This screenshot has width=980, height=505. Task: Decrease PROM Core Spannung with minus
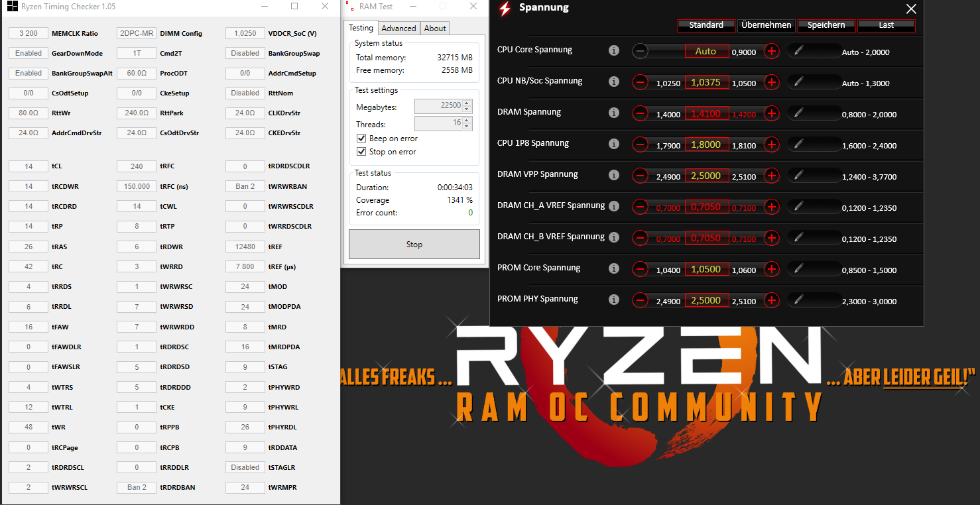tap(640, 269)
